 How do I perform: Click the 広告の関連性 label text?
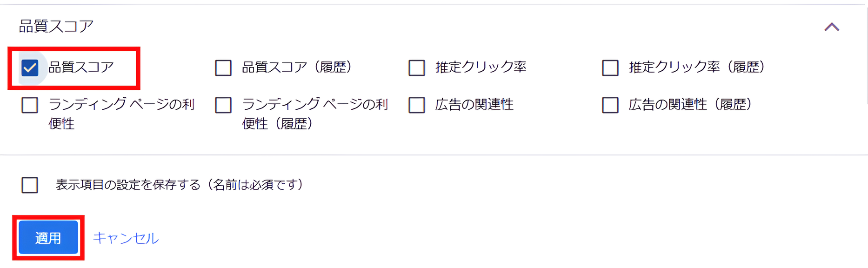474,105
